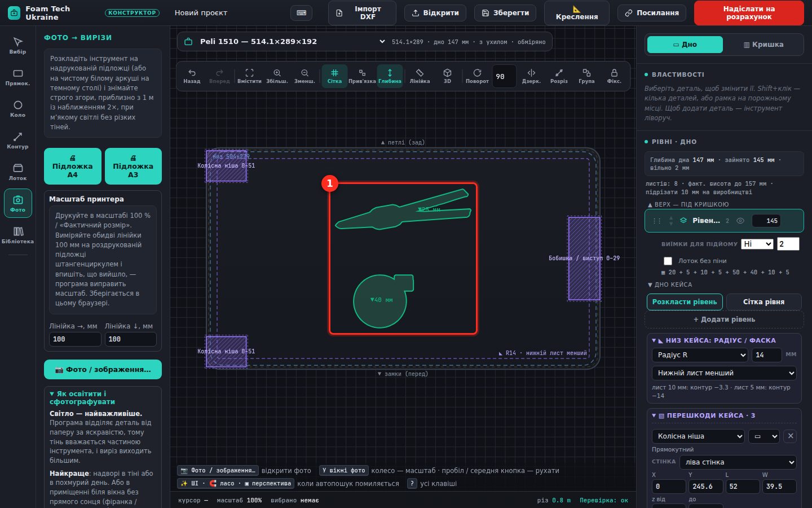This screenshot has width=812, height=508.
Task: Click the rotation angle field showing 90
Action: pos(504,77)
